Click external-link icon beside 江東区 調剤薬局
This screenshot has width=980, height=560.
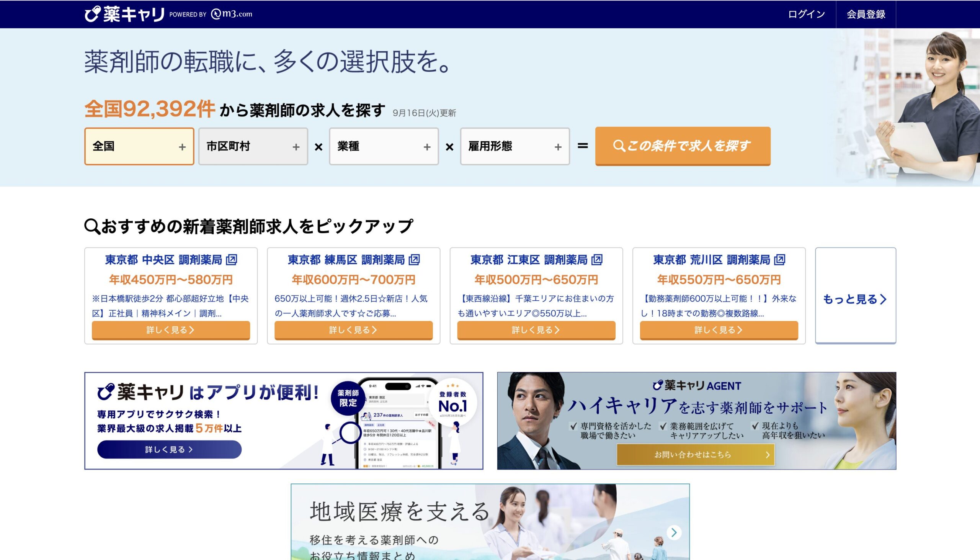click(x=596, y=260)
